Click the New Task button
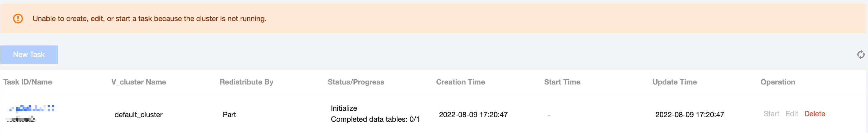The height and width of the screenshot is (133, 868). 29,55
